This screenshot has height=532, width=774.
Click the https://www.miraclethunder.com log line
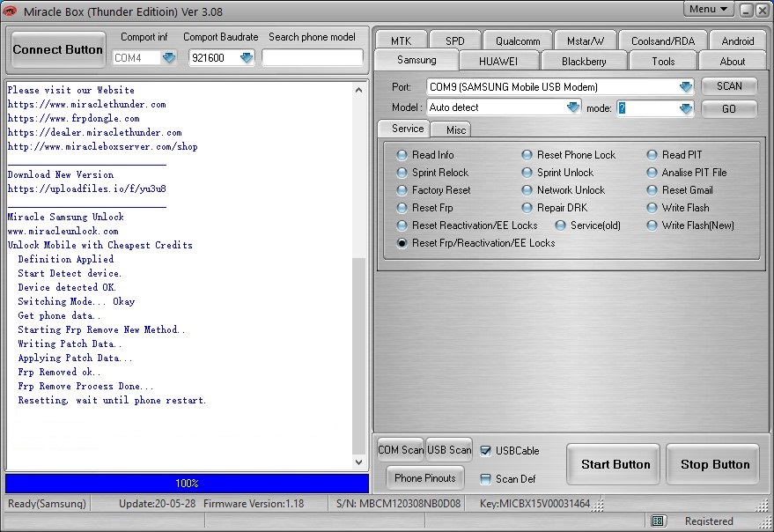[87, 104]
